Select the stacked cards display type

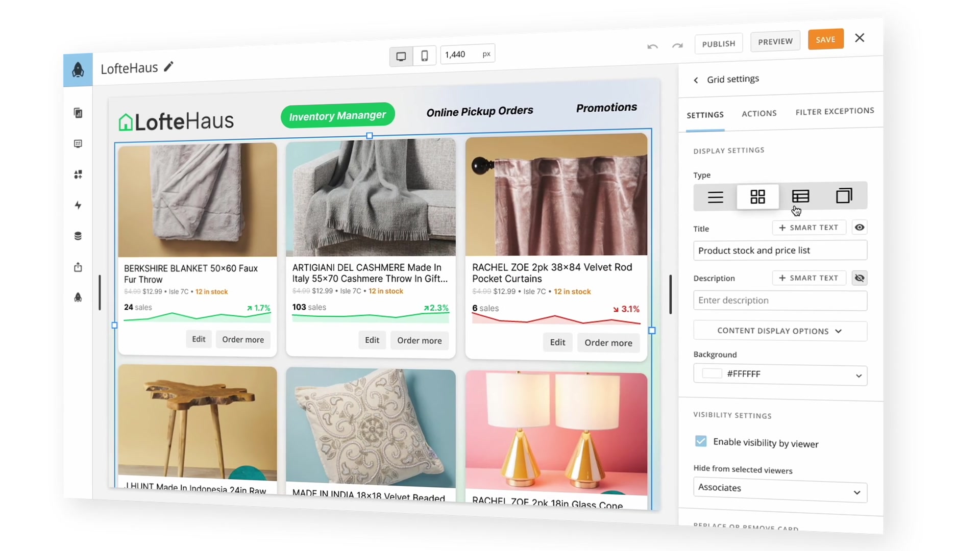click(844, 195)
